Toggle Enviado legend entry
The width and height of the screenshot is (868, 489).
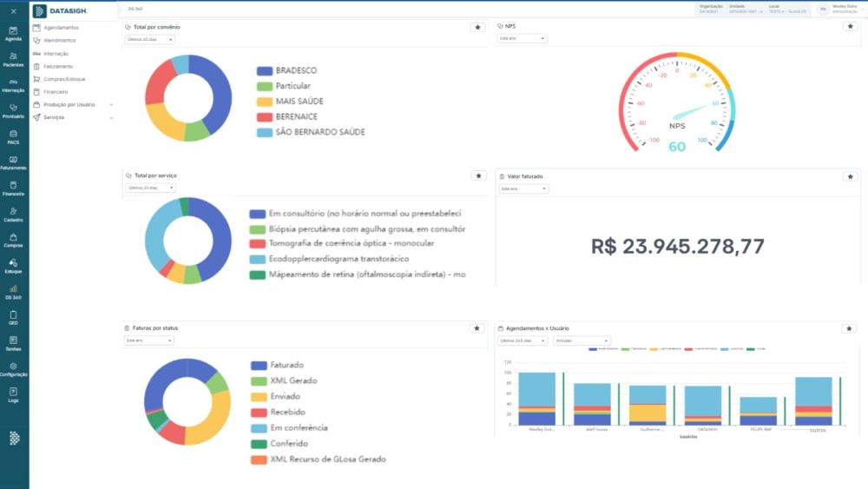276,397
